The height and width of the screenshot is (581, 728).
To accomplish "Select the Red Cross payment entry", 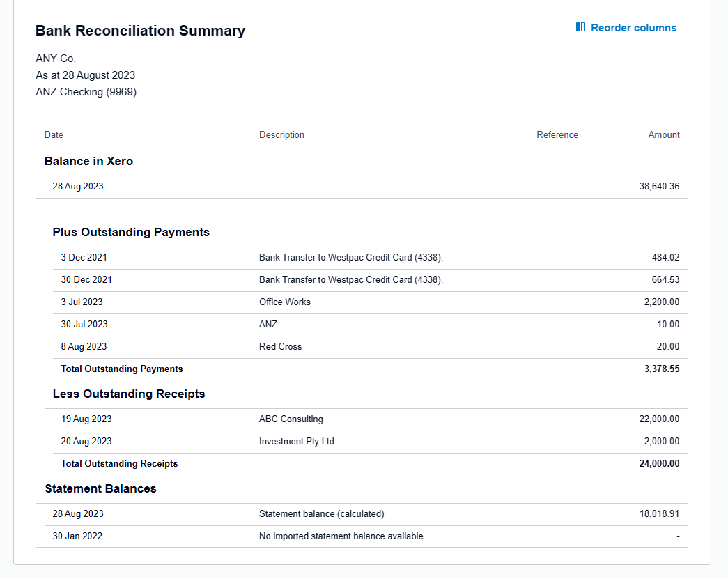I will 280,347.
